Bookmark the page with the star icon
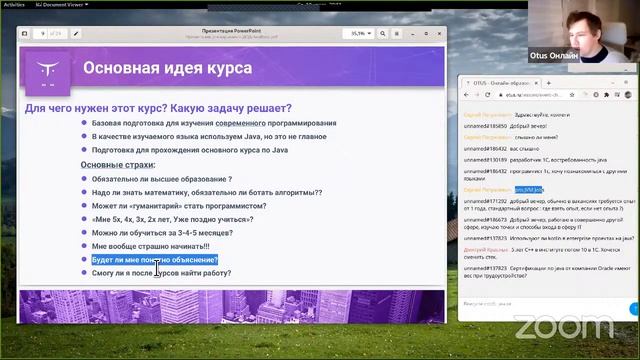Image resolution: width=640 pixels, height=360 pixels. [572, 95]
